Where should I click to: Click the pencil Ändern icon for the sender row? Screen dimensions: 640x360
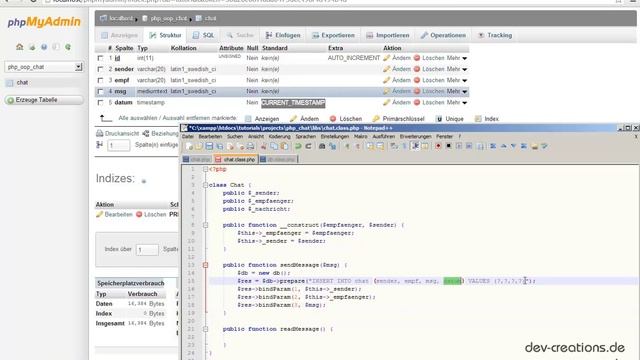[387, 69]
